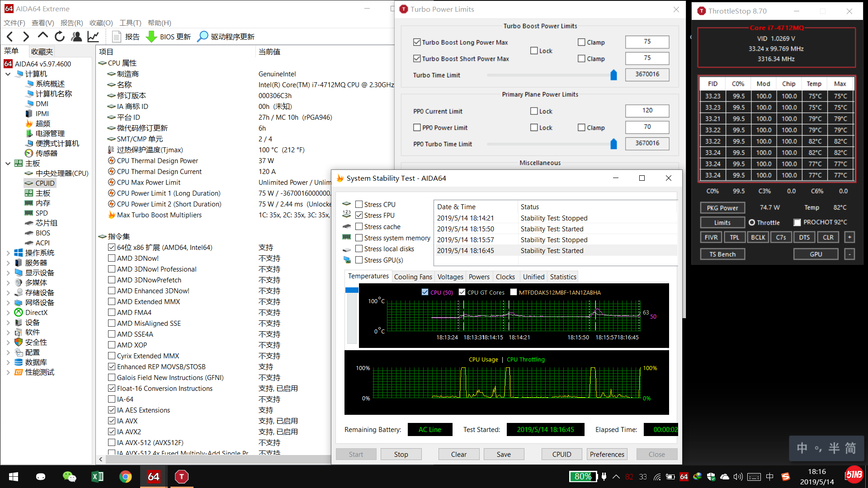Enable Lock for PP0 Current Limit
The image size is (868, 488).
(534, 111)
